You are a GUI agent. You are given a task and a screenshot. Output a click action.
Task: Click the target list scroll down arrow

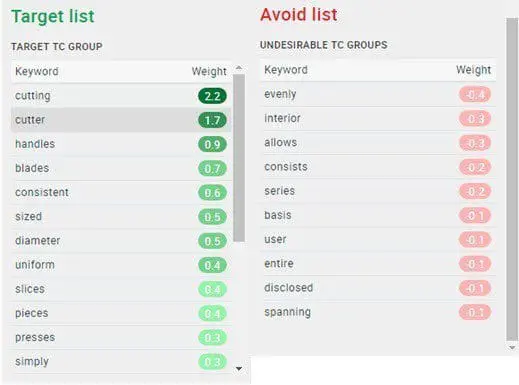[x=239, y=369]
